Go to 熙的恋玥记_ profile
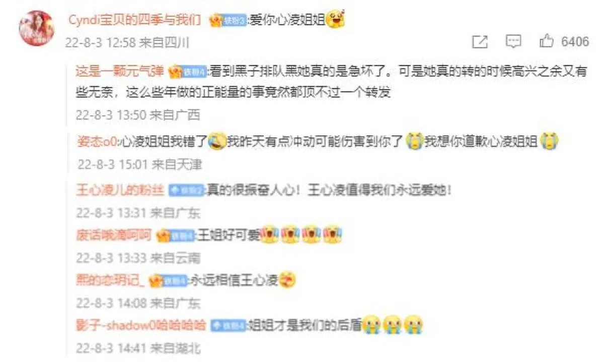 tap(110, 280)
